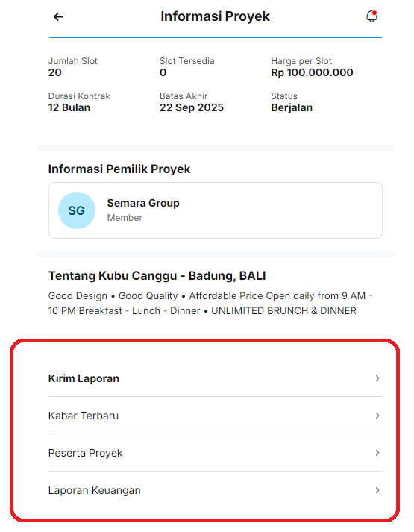Image resolution: width=414 pixels, height=532 pixels.
Task: Select the Peserta Proyek menu entry
Action: click(216, 453)
